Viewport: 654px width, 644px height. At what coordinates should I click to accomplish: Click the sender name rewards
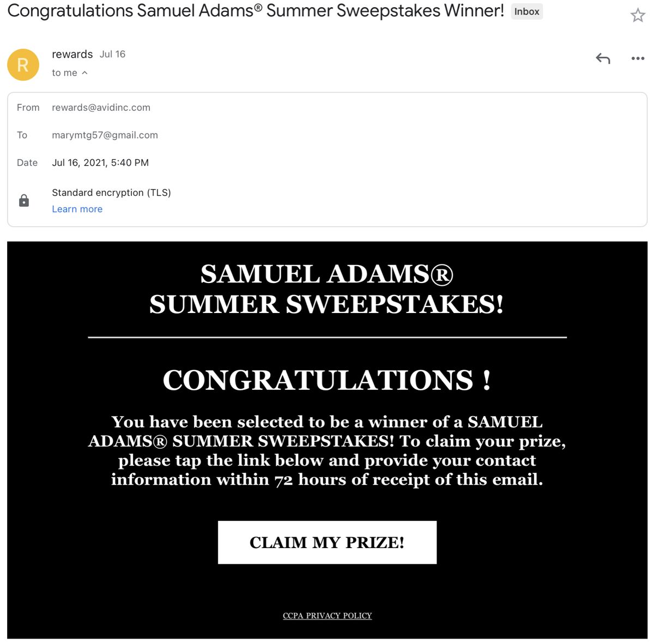[x=72, y=54]
